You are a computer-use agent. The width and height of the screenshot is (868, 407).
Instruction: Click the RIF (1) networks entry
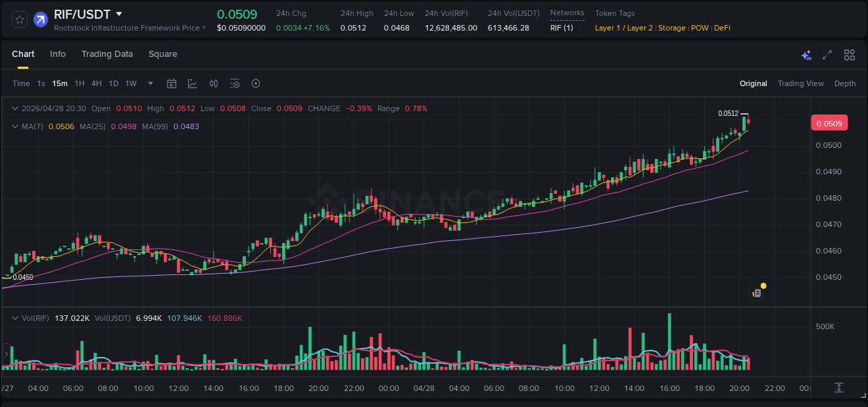562,28
